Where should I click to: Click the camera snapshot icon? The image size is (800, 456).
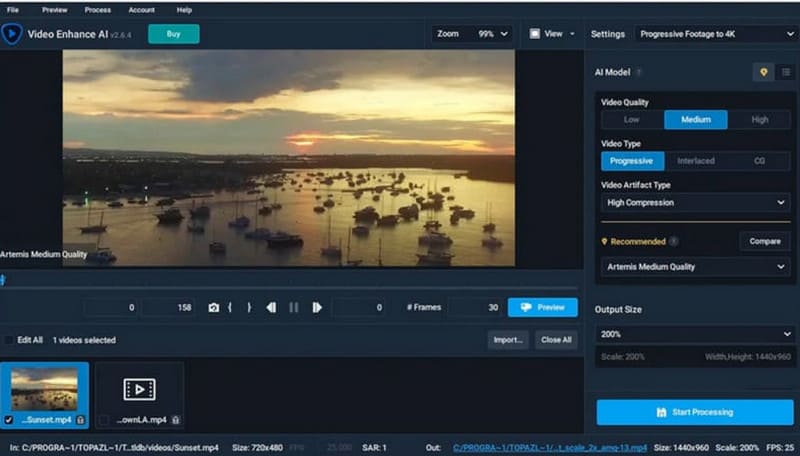[x=213, y=308]
